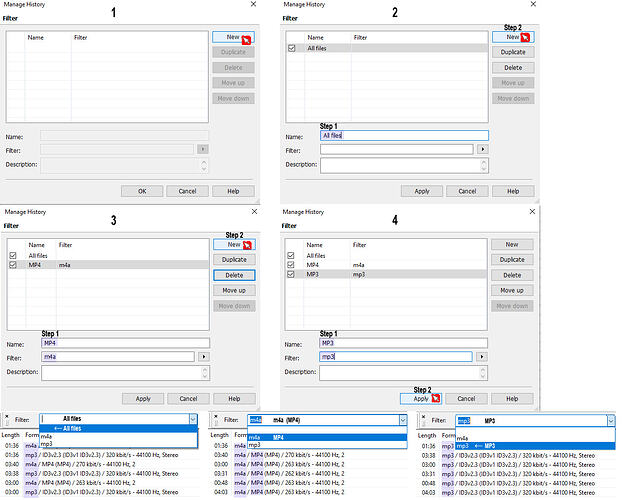The width and height of the screenshot is (632, 500).
Task: Toggle the MP3 checkbox in the filter list
Action: [x=291, y=274]
